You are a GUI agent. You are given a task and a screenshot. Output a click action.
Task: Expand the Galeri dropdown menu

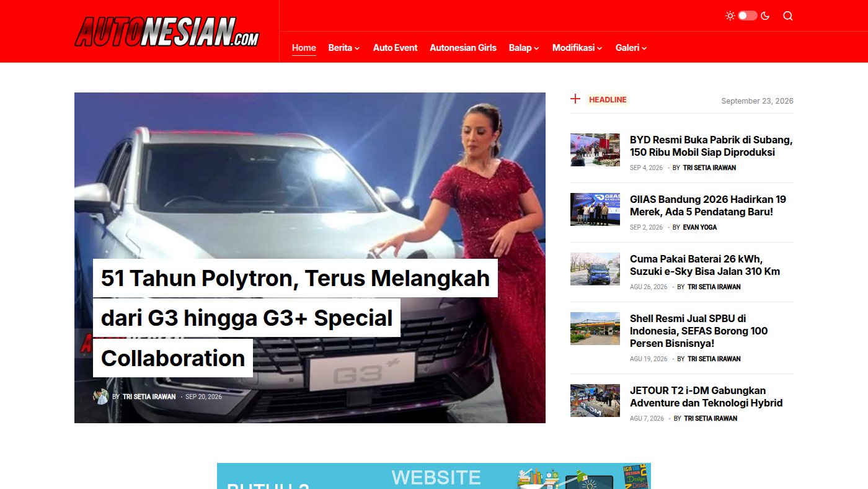point(631,48)
